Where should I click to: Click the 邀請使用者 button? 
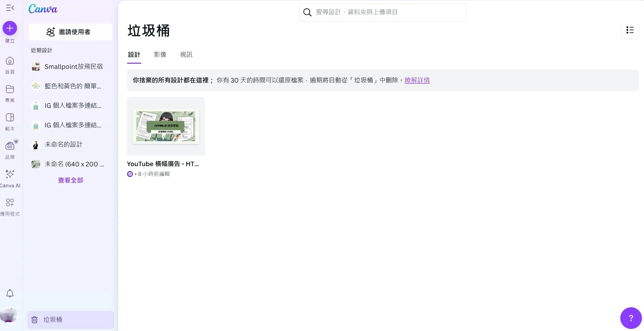70,32
